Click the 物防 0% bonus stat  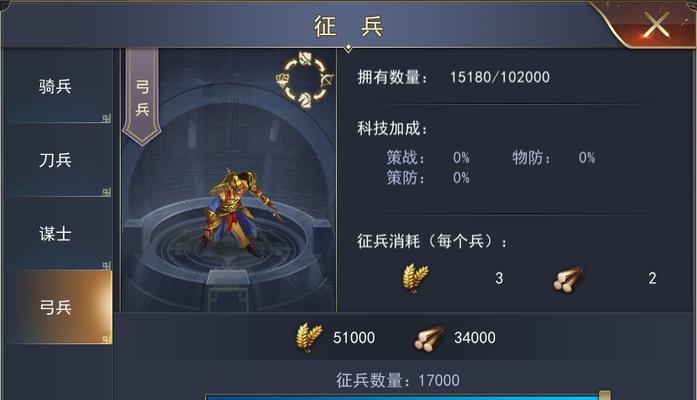pyautogui.click(x=553, y=157)
